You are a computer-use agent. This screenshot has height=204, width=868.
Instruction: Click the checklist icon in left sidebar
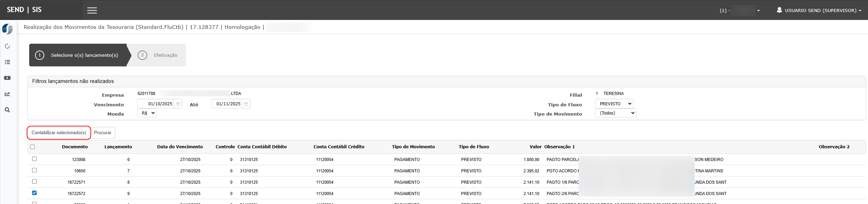pos(7,62)
